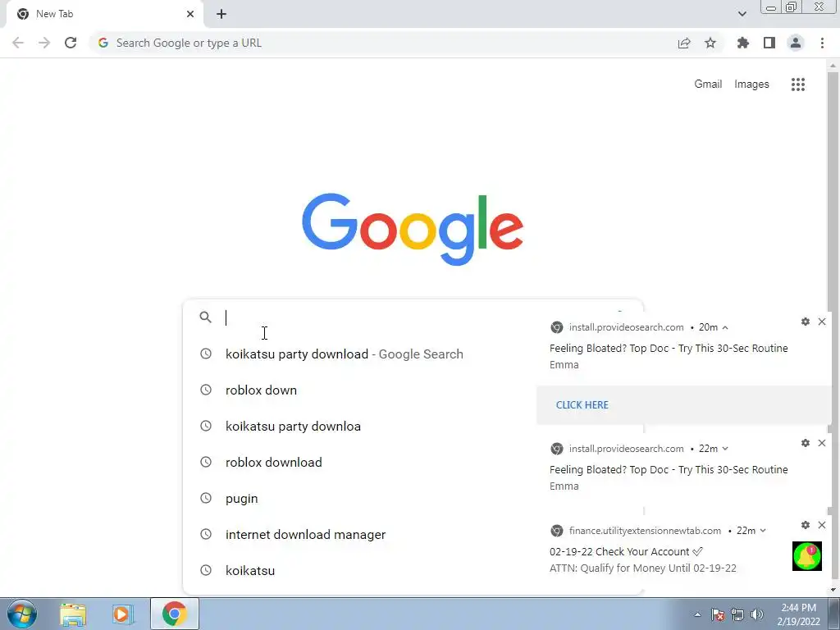Dismiss the finance.utilityextensionnewtab notification
This screenshot has height=630, width=840.
click(822, 525)
